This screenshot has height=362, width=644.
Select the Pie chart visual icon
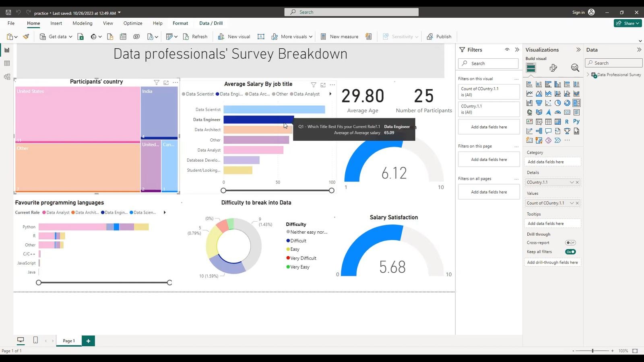tap(557, 103)
